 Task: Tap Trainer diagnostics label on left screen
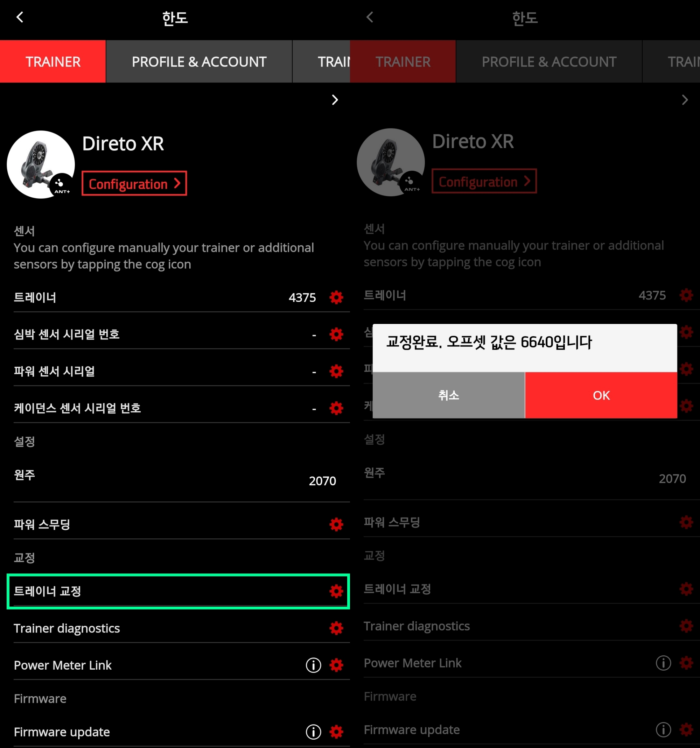pyautogui.click(x=66, y=628)
